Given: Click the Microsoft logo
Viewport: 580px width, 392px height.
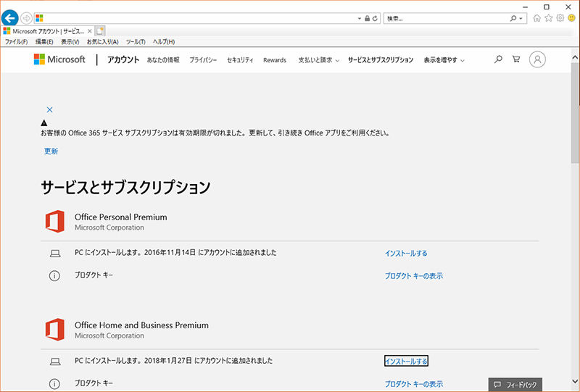Looking at the screenshot, I should [x=59, y=59].
